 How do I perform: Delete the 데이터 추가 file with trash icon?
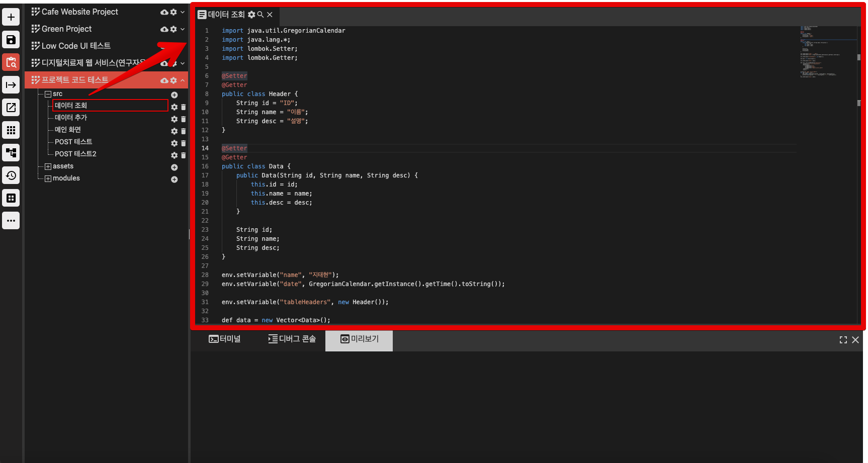(184, 119)
